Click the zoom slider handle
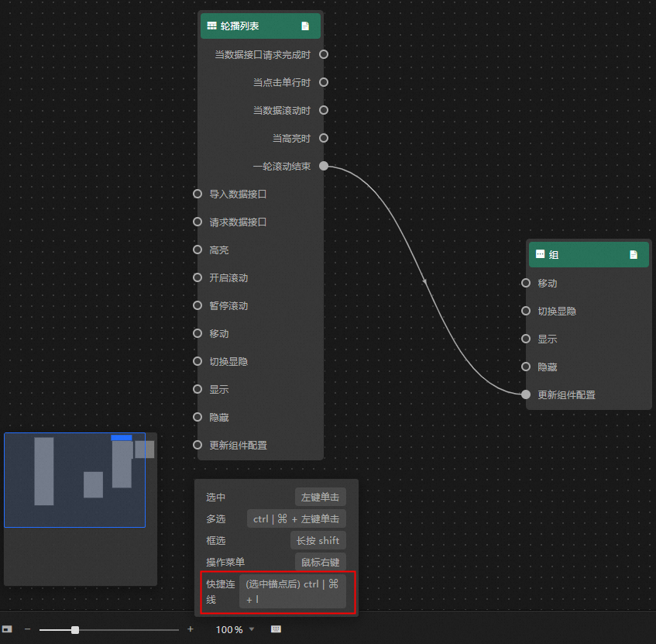 (x=75, y=630)
